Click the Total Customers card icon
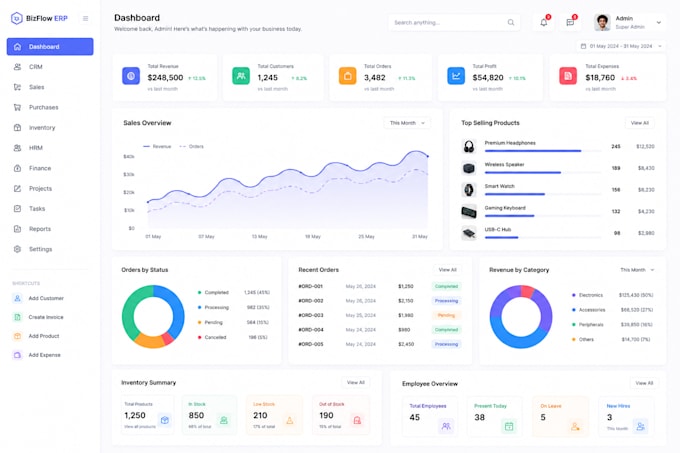The height and width of the screenshot is (453, 680). click(241, 76)
